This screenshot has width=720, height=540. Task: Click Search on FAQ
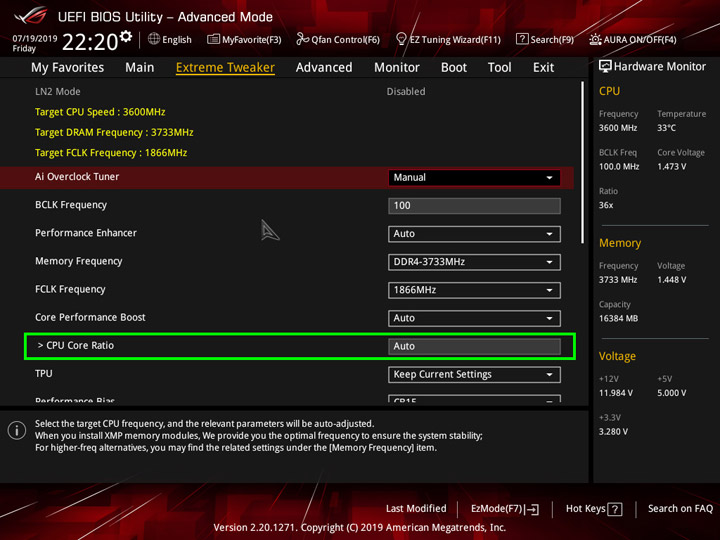(680, 509)
